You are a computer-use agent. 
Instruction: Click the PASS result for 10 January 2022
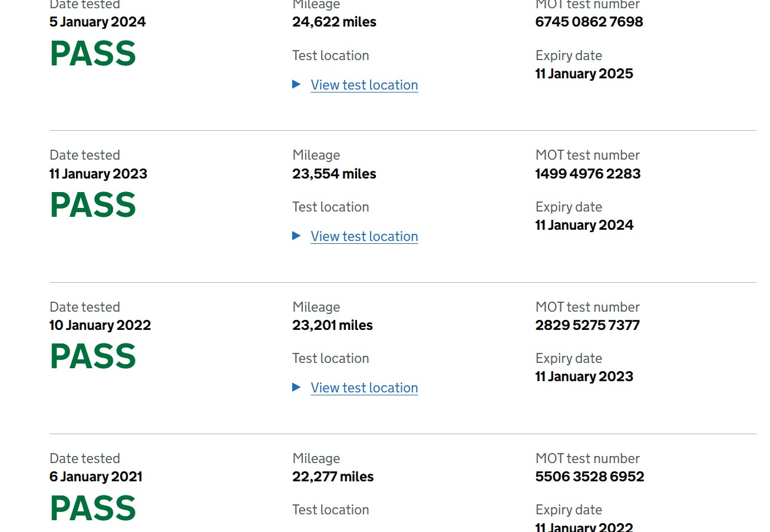(93, 356)
